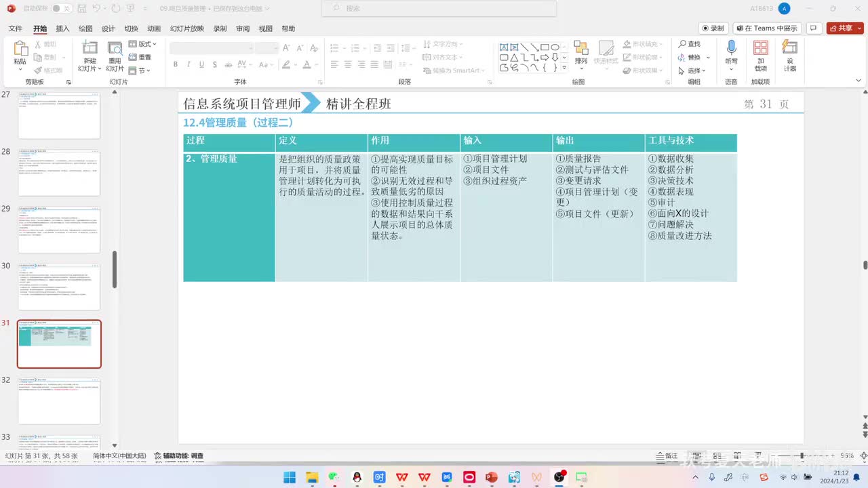Open the comments pane icon
The image size is (868, 488).
pos(814,28)
